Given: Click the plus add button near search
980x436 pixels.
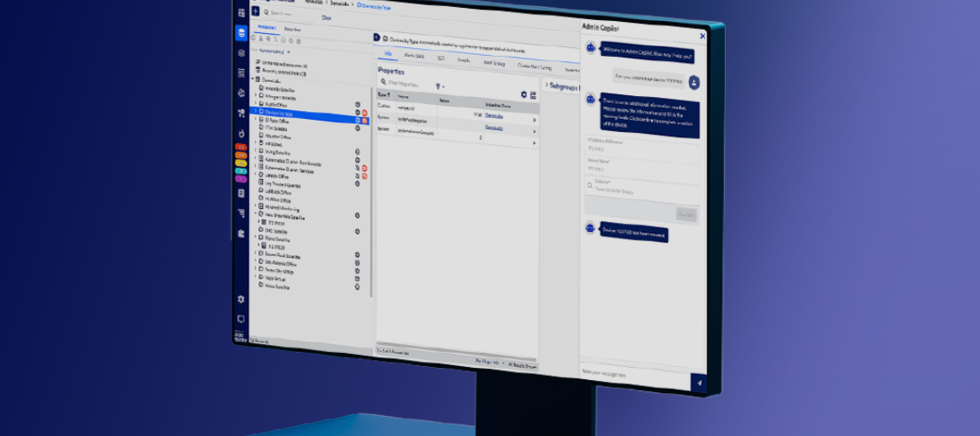Looking at the screenshot, I should 256,12.
